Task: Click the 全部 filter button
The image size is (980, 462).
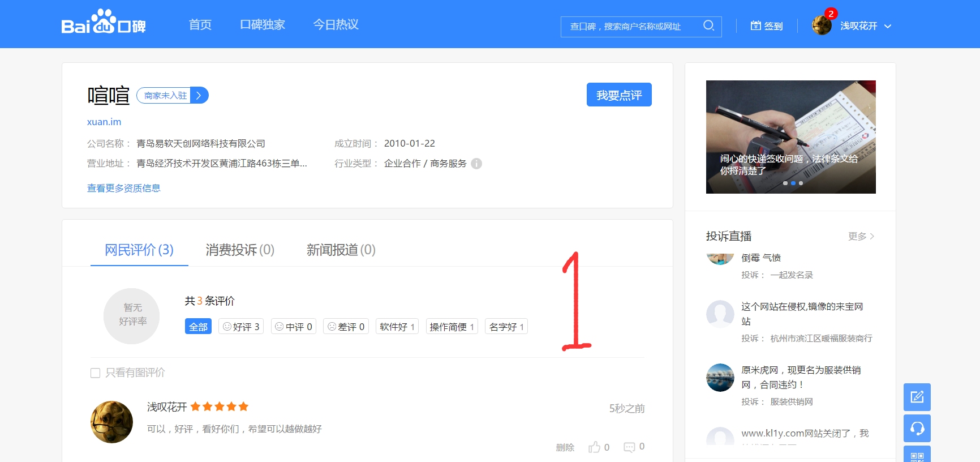Action: pyautogui.click(x=198, y=327)
